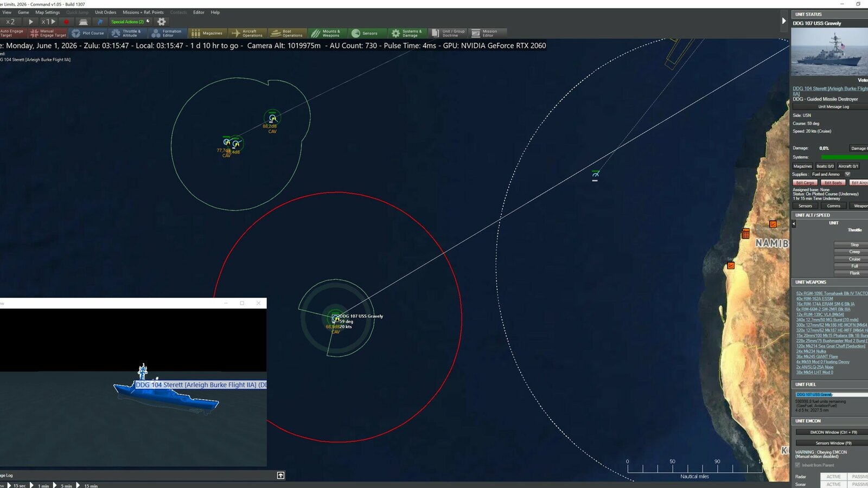Click the x1 single-step play button
The image size is (868, 488).
pos(48,22)
